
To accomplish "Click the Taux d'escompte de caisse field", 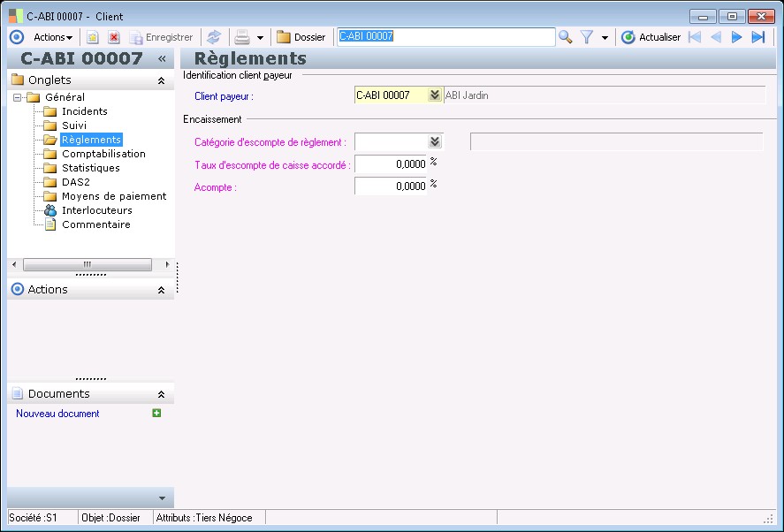I will pos(391,164).
